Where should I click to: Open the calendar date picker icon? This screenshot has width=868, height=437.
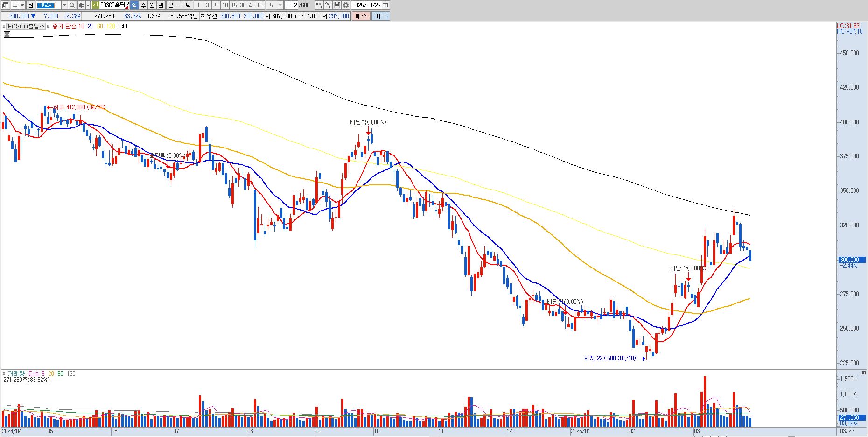pyautogui.click(x=385, y=5)
